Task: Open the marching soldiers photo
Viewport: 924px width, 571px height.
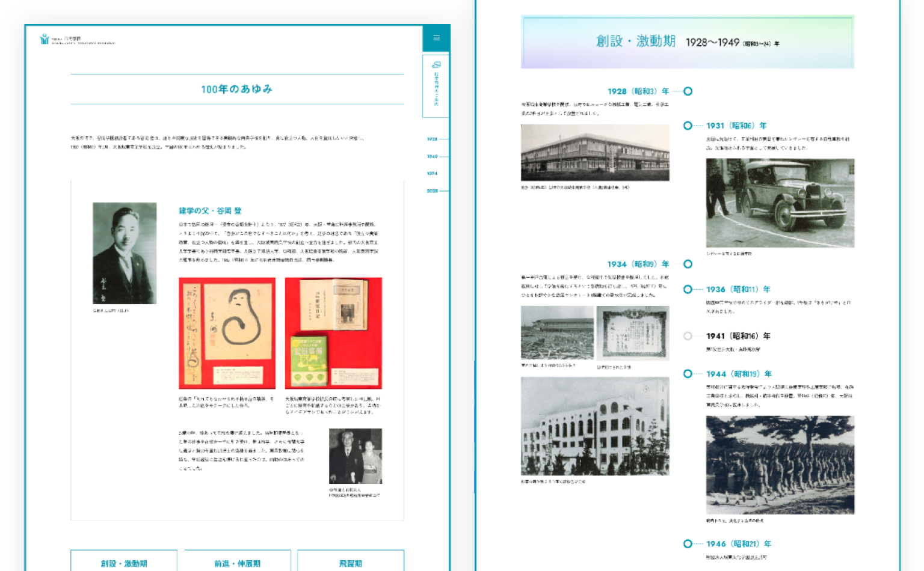Action: point(780,465)
